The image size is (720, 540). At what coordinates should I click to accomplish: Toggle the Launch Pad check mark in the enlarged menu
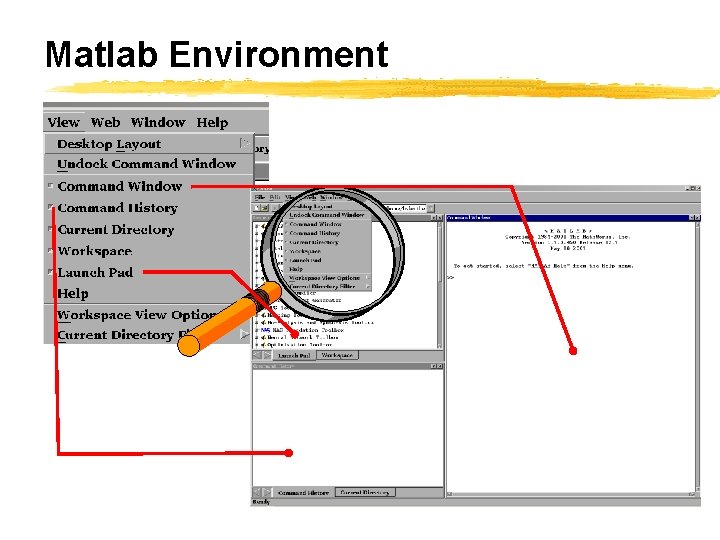[51, 272]
